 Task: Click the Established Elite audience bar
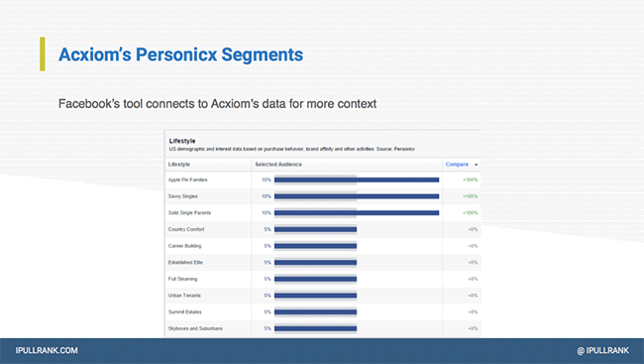coord(315,263)
